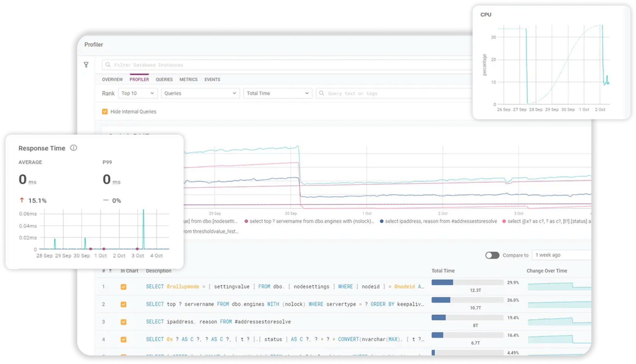Click the sparkline for query row 1
Screen dimensions: 636x364
tap(559, 286)
